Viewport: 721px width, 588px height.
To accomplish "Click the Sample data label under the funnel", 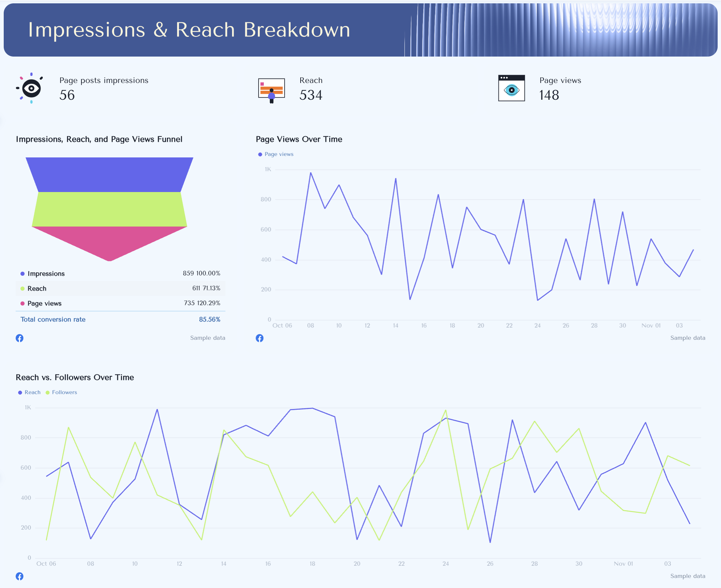I will (207, 338).
